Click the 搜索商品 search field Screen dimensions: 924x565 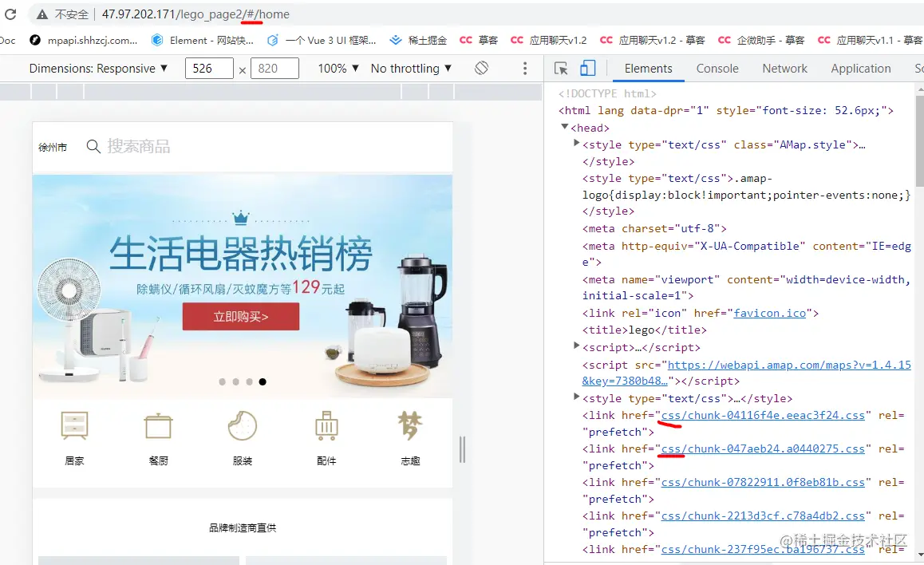click(x=139, y=146)
